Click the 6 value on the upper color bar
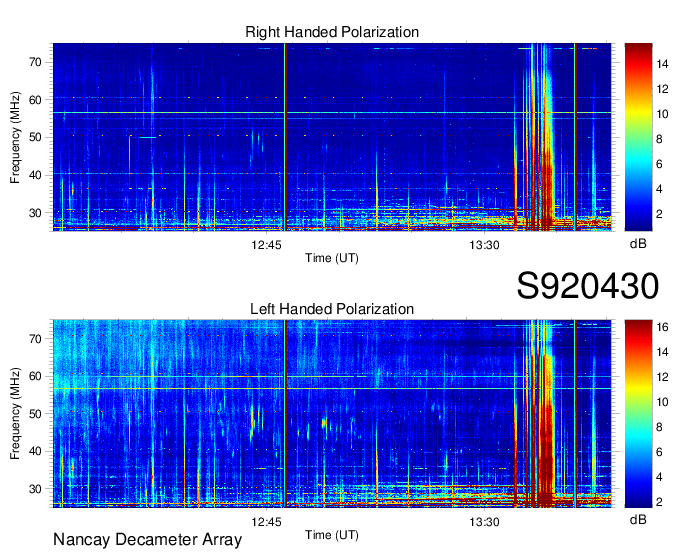The width and height of the screenshot is (680, 552). 659,164
